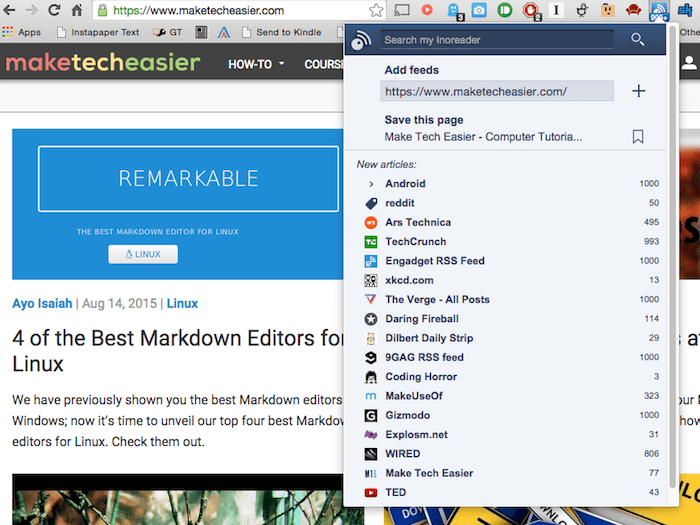
Task: Click the TED YouTube red icon
Action: pos(371,492)
